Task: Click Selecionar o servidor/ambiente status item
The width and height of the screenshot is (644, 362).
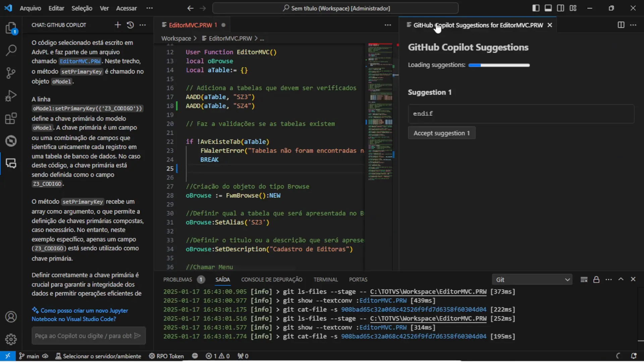Action: click(x=98, y=356)
